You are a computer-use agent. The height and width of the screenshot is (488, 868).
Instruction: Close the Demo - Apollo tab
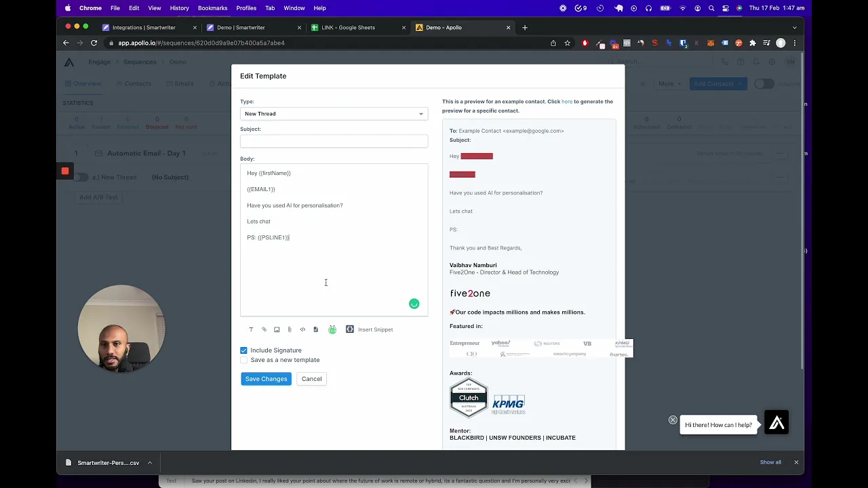coord(509,28)
